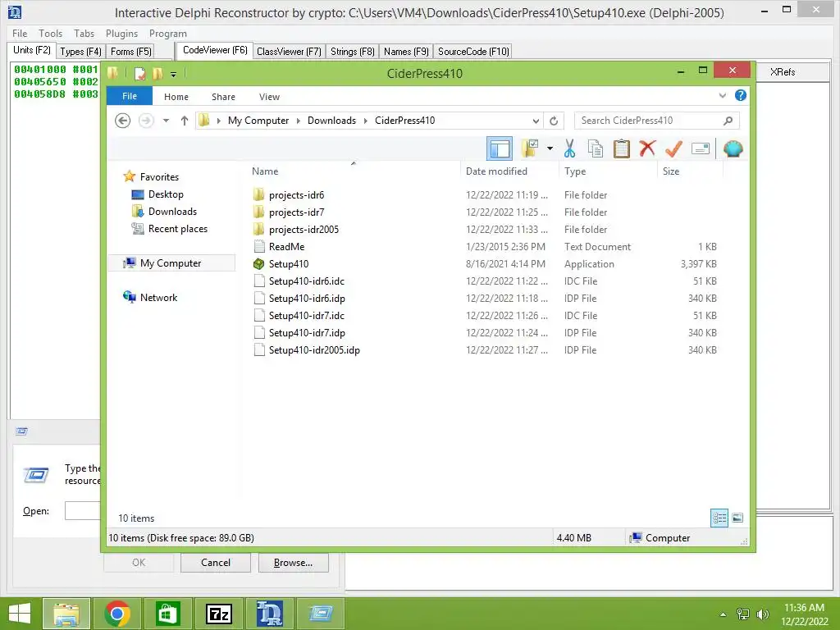This screenshot has height=630, width=840.
Task: Go up one folder level
Action: point(185,121)
